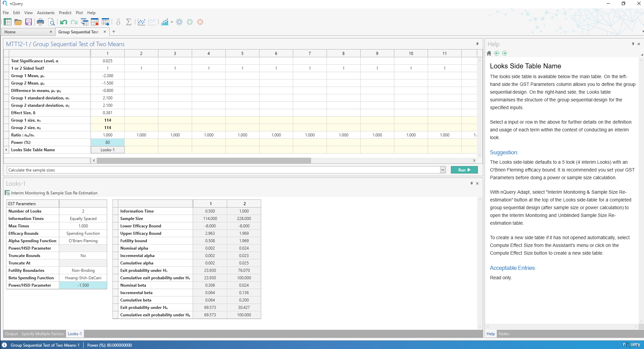Open the Assistants menu
Image resolution: width=644 pixels, height=349 pixels.
[45, 13]
